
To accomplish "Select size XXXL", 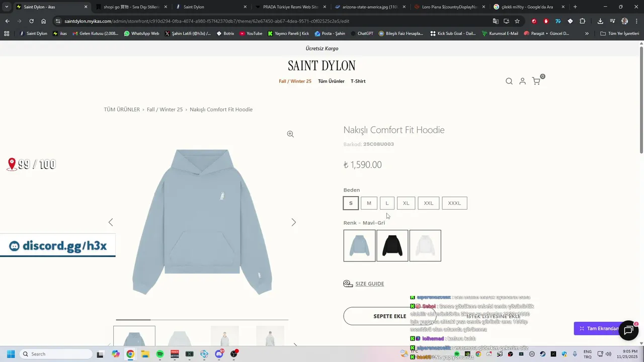I will click(454, 203).
